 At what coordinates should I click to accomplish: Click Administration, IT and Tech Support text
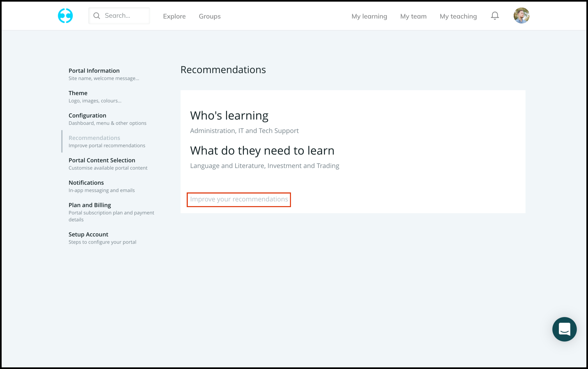[x=244, y=131]
